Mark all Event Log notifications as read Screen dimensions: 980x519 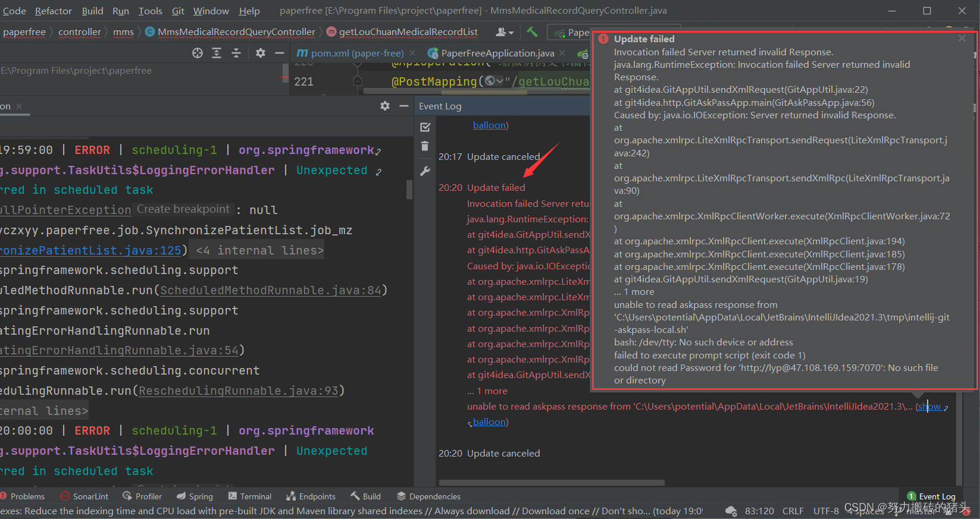click(x=425, y=127)
